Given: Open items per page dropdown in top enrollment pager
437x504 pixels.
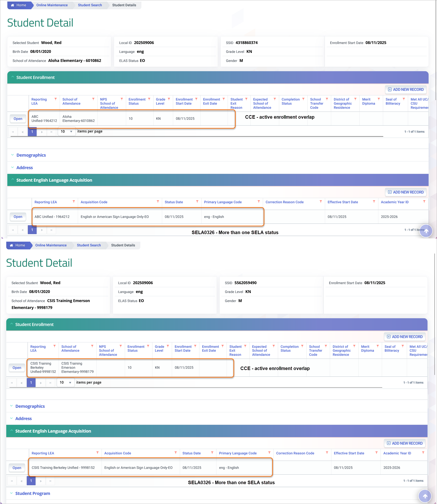Looking at the screenshot, I should [67, 132].
